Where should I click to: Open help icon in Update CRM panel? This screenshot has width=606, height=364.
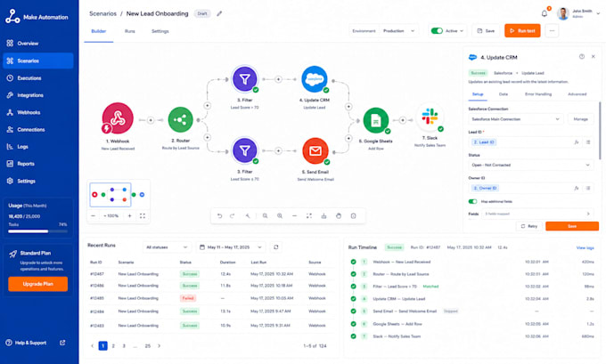(582, 57)
